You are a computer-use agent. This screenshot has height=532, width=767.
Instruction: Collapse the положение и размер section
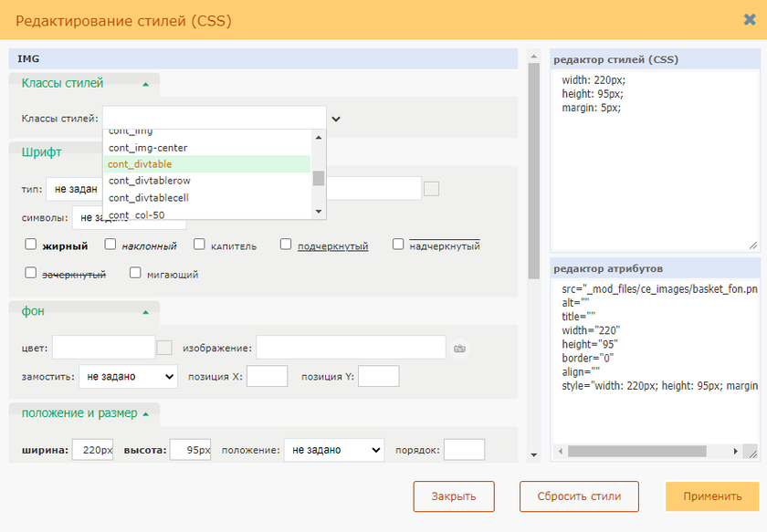click(145, 413)
